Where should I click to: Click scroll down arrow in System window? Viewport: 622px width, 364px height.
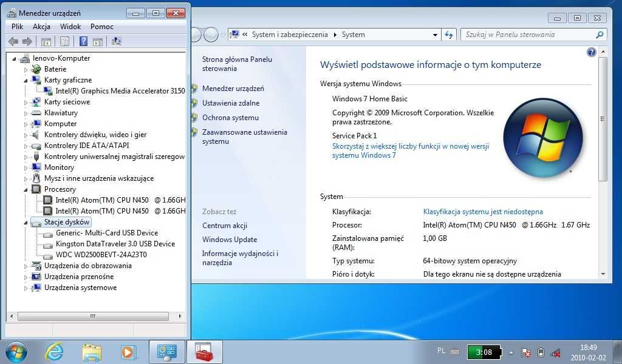[603, 274]
